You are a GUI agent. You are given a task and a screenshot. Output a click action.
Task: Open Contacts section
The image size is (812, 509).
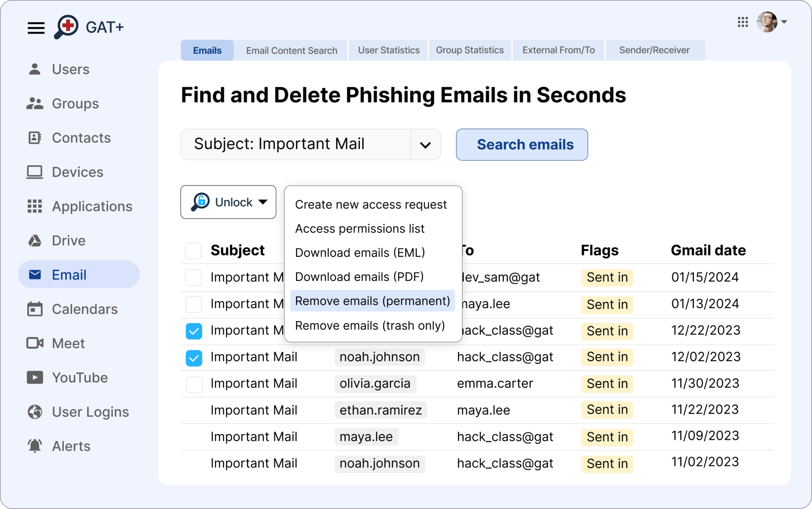[x=69, y=138]
